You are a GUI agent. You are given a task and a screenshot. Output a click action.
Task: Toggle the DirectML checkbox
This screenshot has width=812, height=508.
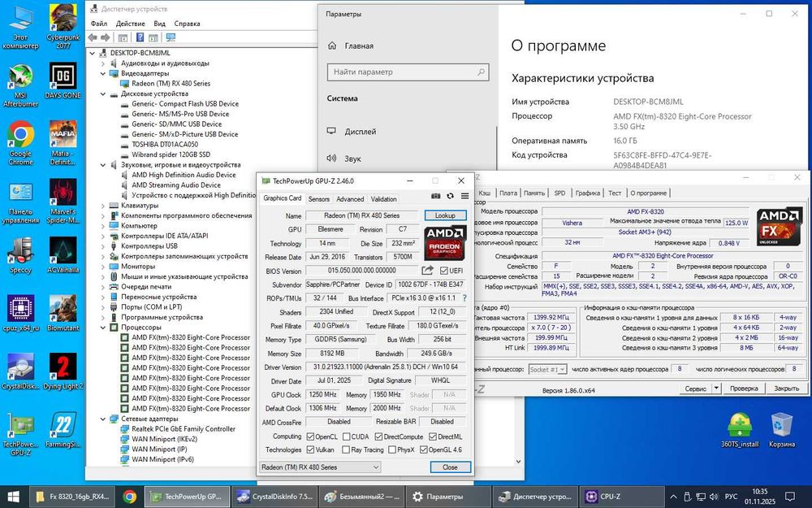[x=433, y=436]
